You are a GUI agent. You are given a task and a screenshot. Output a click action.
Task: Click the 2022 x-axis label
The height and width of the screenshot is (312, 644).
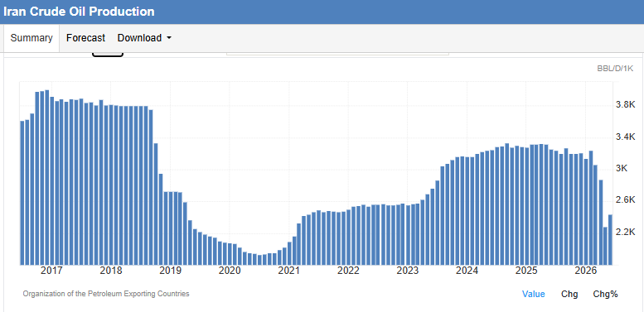click(348, 271)
